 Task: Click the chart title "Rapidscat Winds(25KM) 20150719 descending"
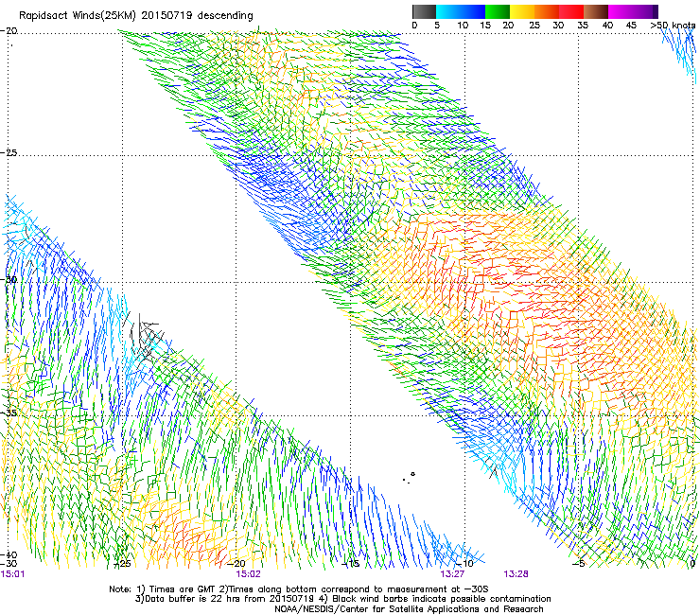coord(135,16)
